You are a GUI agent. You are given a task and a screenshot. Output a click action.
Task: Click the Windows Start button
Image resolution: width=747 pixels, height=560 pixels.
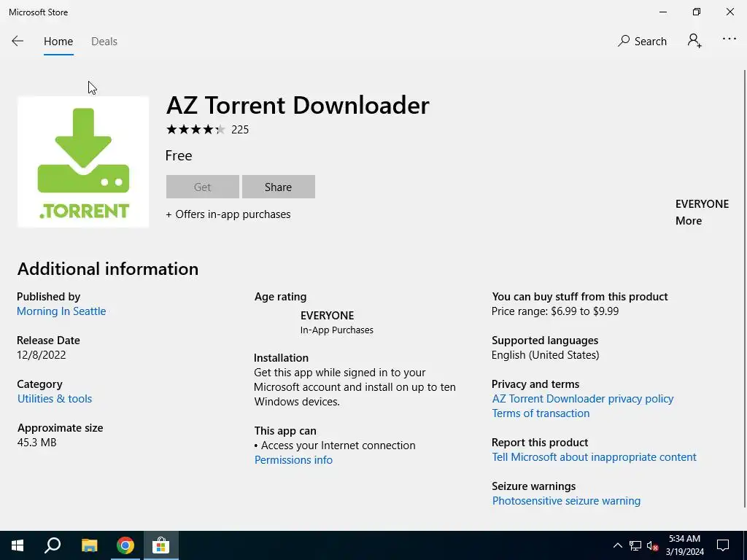18,545
